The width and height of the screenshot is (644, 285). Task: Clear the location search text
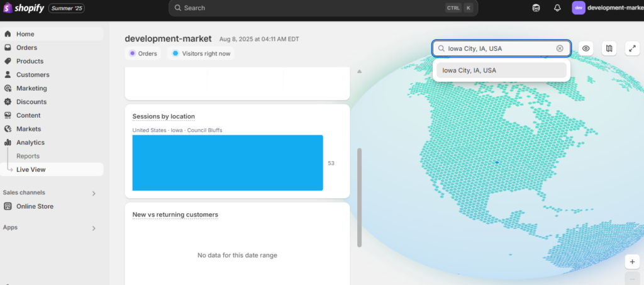(560, 48)
